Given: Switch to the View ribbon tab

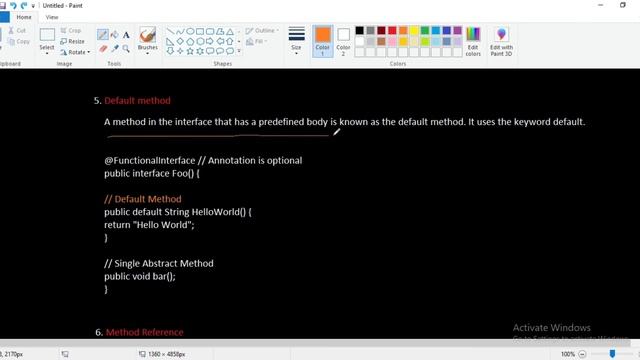Looking at the screenshot, I should (x=52, y=17).
